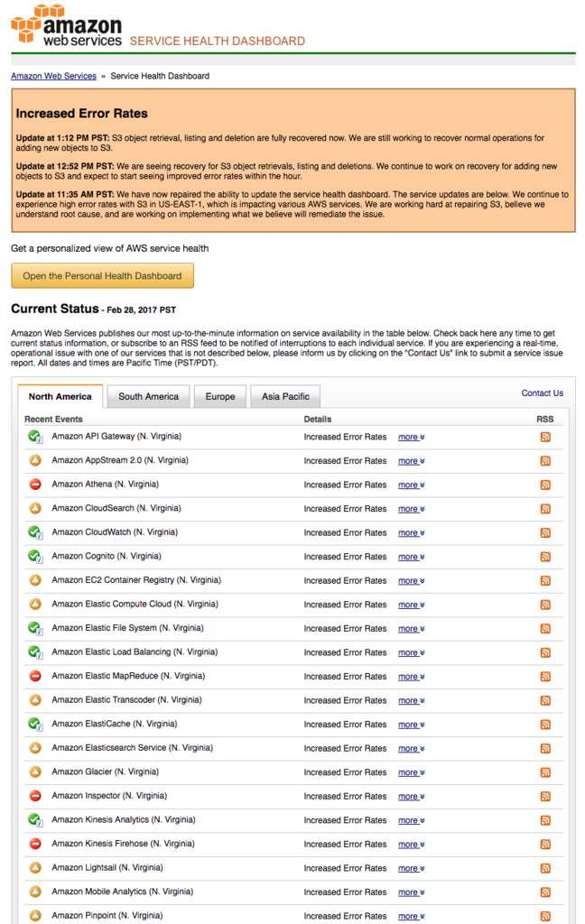Viewport: 585px width, 924px height.
Task: Expand more details for Amazon Athena
Action: pos(411,485)
